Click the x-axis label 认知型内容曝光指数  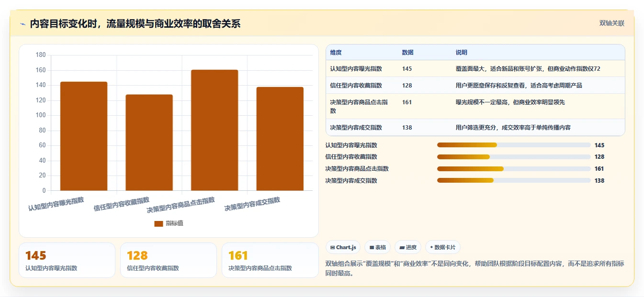56,204
